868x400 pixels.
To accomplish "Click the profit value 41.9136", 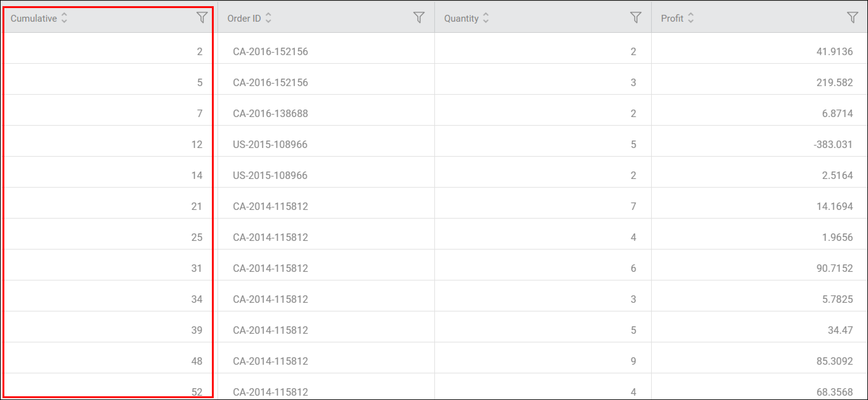I will pos(834,51).
